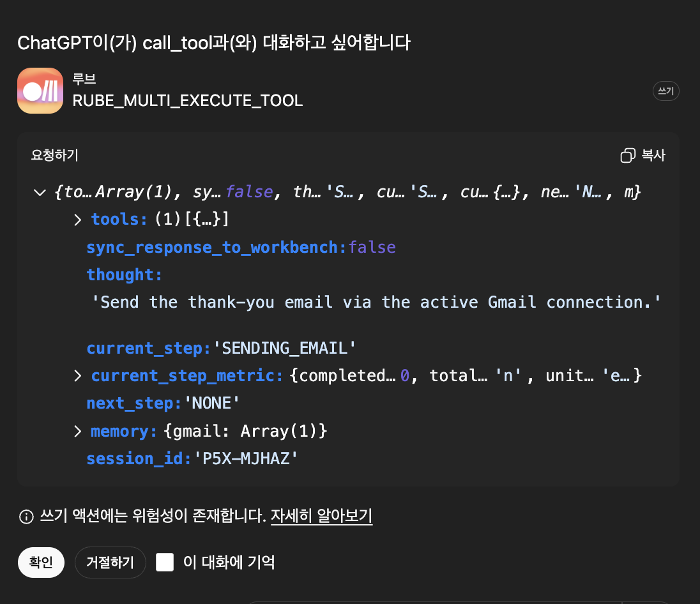This screenshot has width=700, height=604.
Task: Select the next_step 'NONE' value
Action: 211,404
